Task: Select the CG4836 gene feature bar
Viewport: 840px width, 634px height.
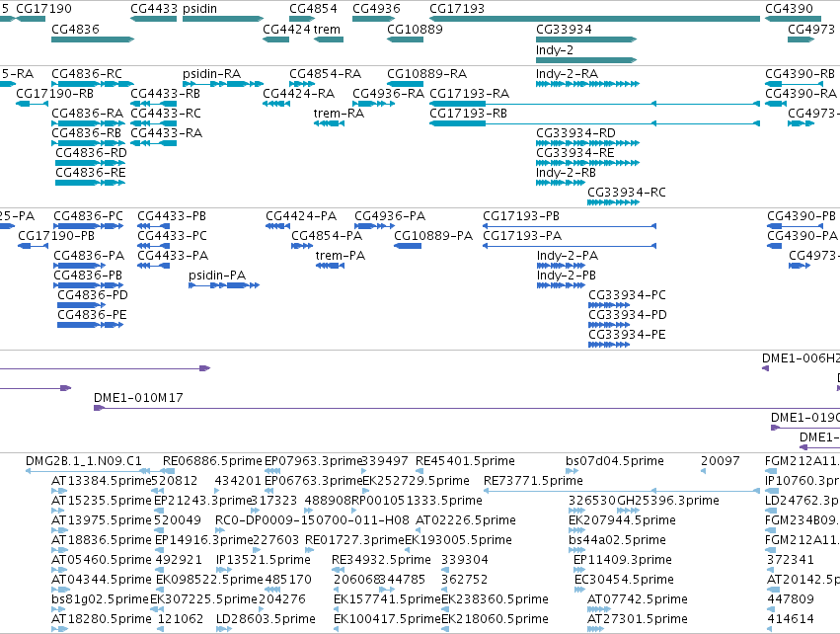Action: coord(93,40)
